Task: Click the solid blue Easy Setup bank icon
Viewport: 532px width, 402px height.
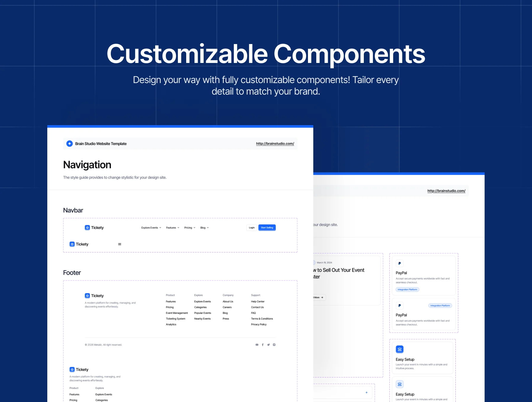Action: 400,349
